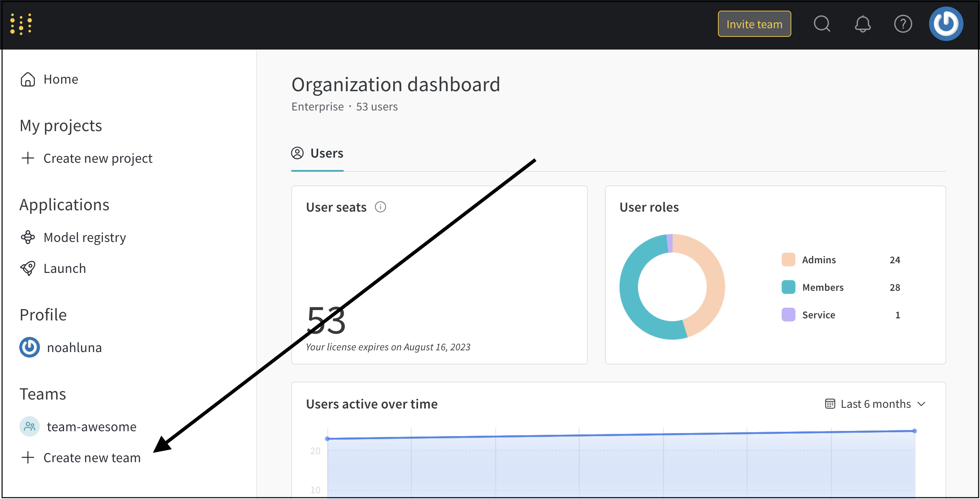Open notifications bell icon

click(x=862, y=24)
